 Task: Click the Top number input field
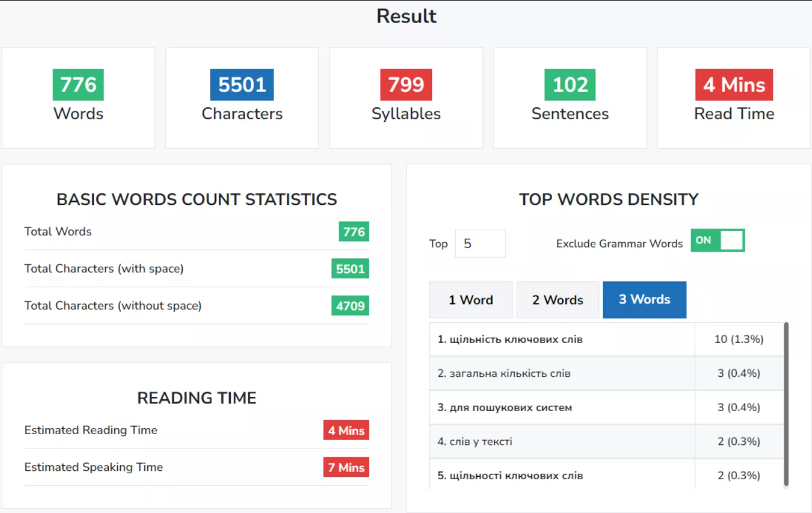pyautogui.click(x=480, y=243)
